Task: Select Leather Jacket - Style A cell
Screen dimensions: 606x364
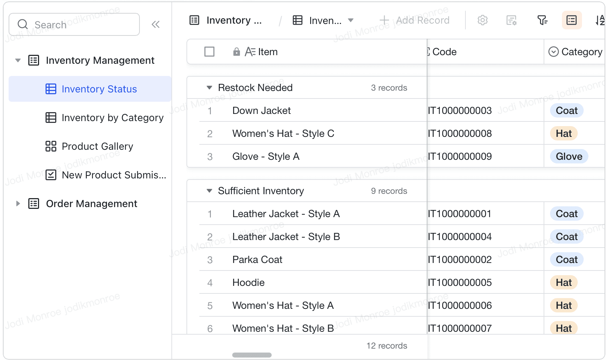Action: click(286, 214)
